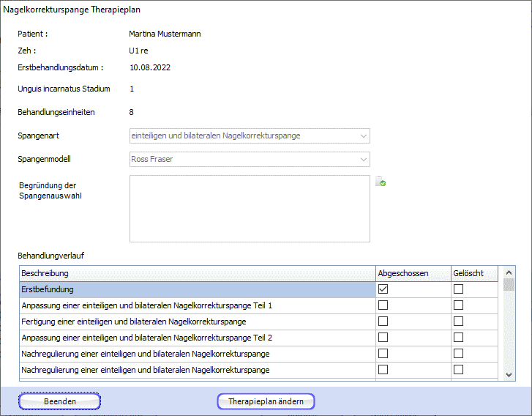Click the Gelöscht column header
The height and width of the screenshot is (416, 532).
(x=473, y=273)
